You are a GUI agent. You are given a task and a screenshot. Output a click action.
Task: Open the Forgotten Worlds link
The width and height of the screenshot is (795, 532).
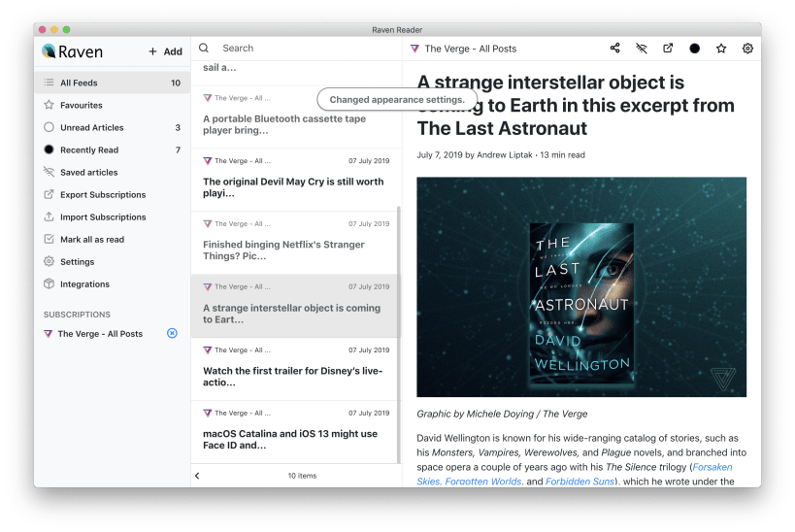pos(483,482)
